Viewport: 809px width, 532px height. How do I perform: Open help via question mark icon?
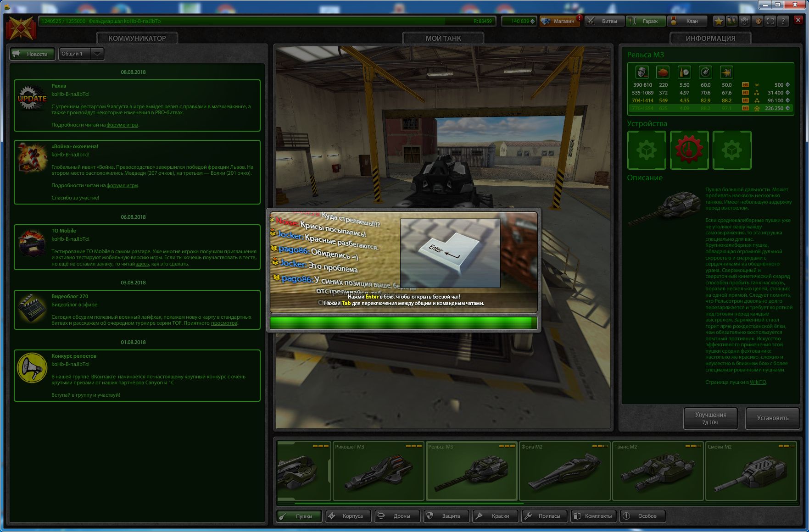(783, 21)
